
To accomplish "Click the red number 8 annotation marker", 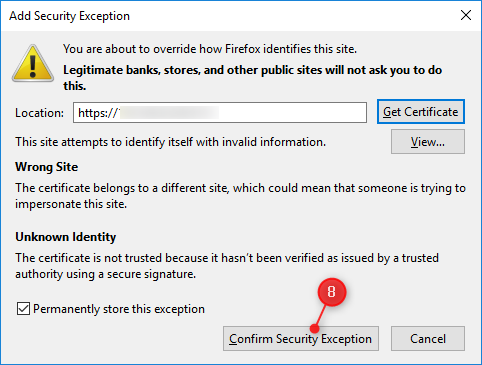I will pyautogui.click(x=332, y=292).
